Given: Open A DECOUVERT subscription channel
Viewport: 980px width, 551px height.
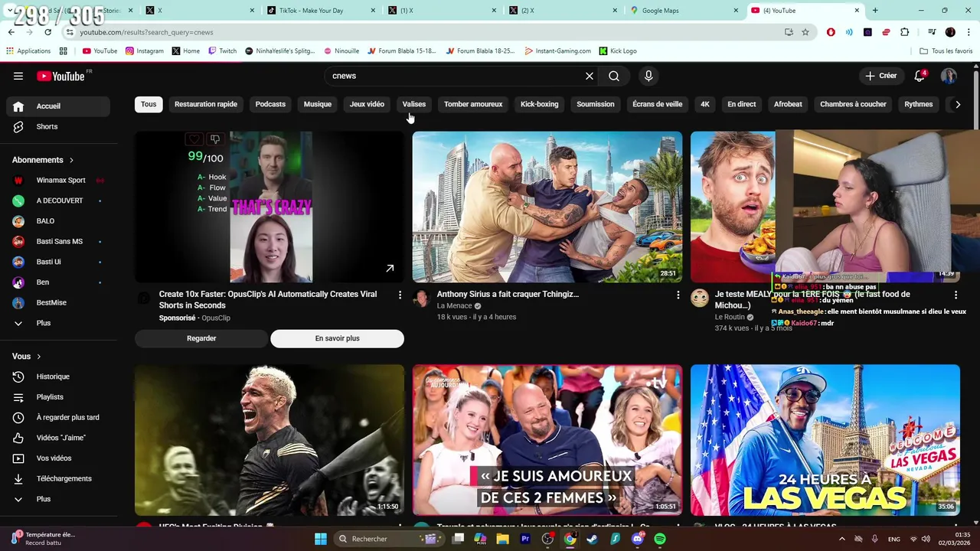Looking at the screenshot, I should coord(58,201).
